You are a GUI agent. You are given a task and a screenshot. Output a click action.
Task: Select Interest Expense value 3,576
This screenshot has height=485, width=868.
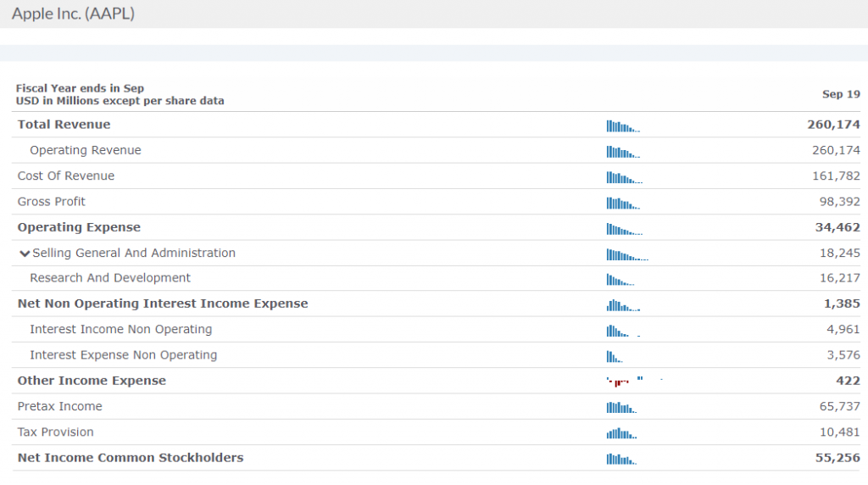point(843,355)
